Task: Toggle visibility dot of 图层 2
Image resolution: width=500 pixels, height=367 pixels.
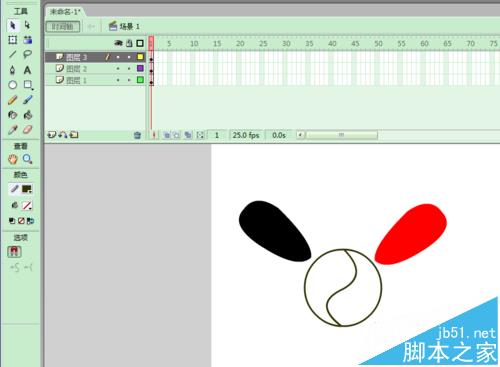Action: coord(118,69)
